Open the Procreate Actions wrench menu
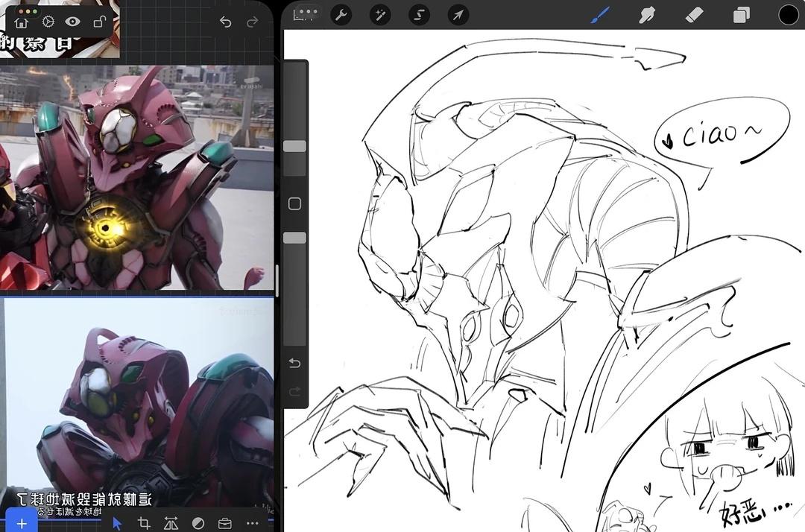Image resolution: width=805 pixels, height=532 pixels. (x=341, y=15)
